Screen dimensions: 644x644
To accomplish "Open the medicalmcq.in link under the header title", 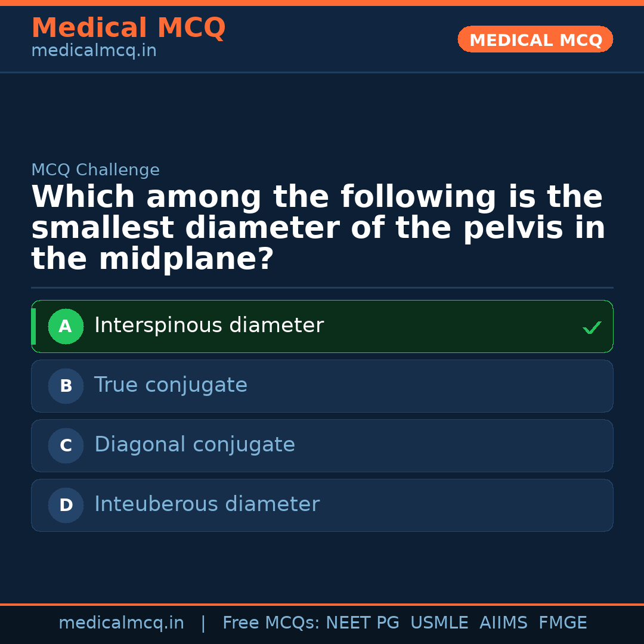I will click(x=94, y=51).
